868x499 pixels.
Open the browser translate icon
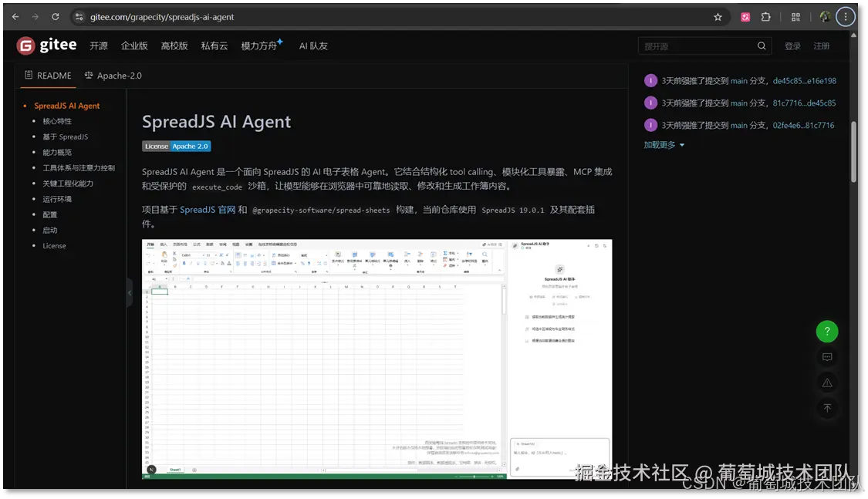744,16
